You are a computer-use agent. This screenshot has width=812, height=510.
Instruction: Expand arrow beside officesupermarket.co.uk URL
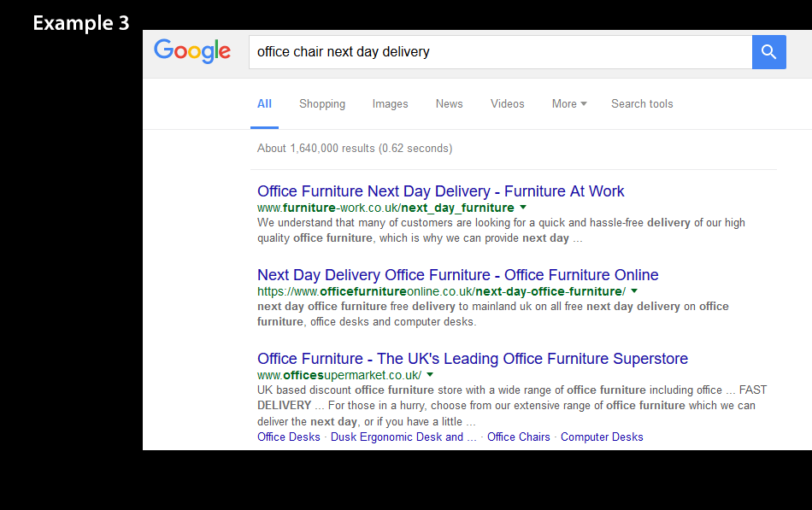pyautogui.click(x=430, y=375)
